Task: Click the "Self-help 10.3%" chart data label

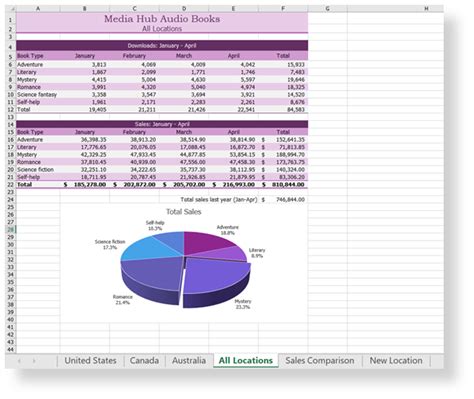Action: click(x=155, y=225)
